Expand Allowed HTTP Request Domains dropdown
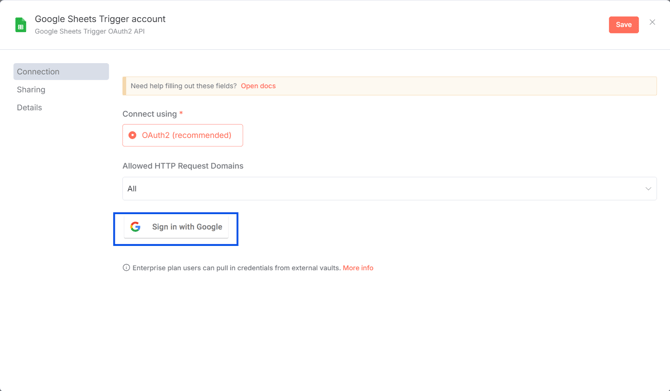 (x=389, y=188)
